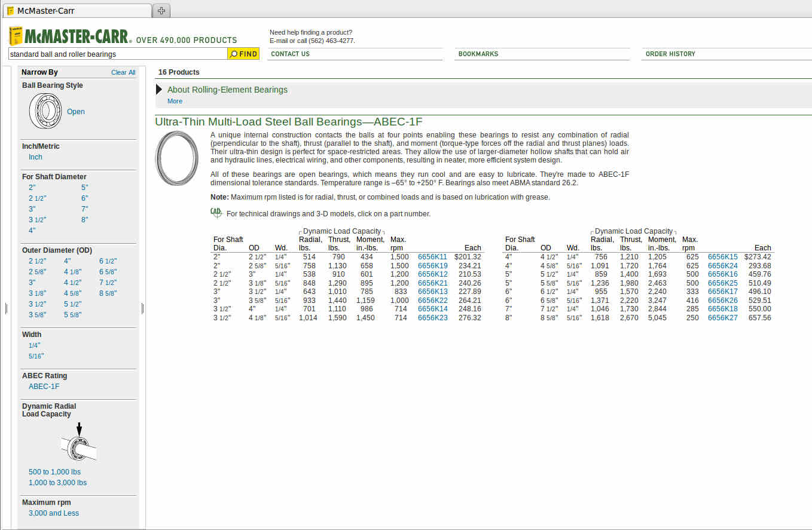This screenshot has height=530, width=812.
Task: Filter shaft diameter to 3 1/2"
Action: pyautogui.click(x=37, y=220)
